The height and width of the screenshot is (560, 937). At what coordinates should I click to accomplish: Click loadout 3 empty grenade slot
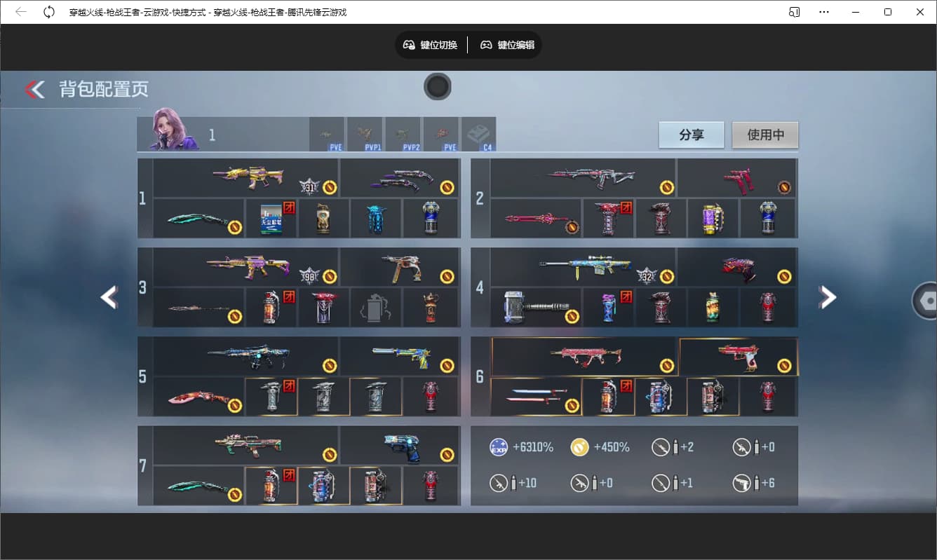click(x=376, y=307)
